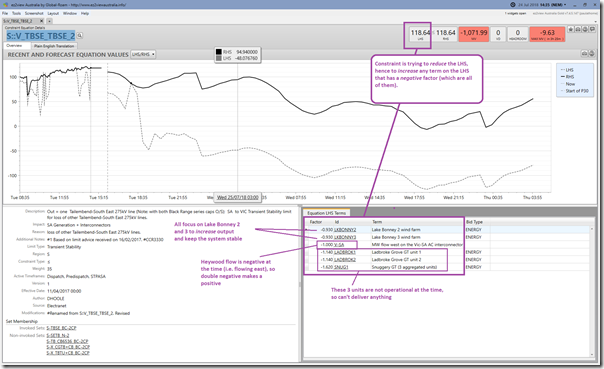
Task: Click the search icon beside S::V_TBSE_TBSE_2
Action: [x=80, y=35]
